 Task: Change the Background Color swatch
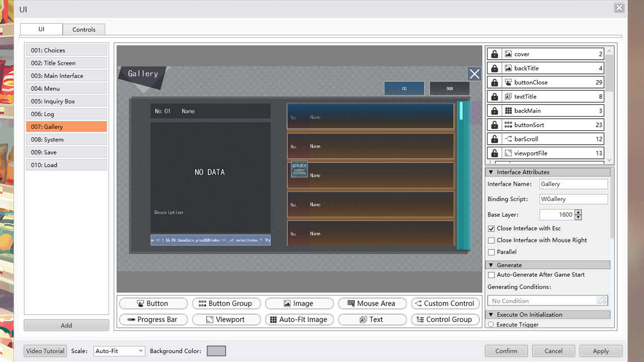[x=216, y=350]
